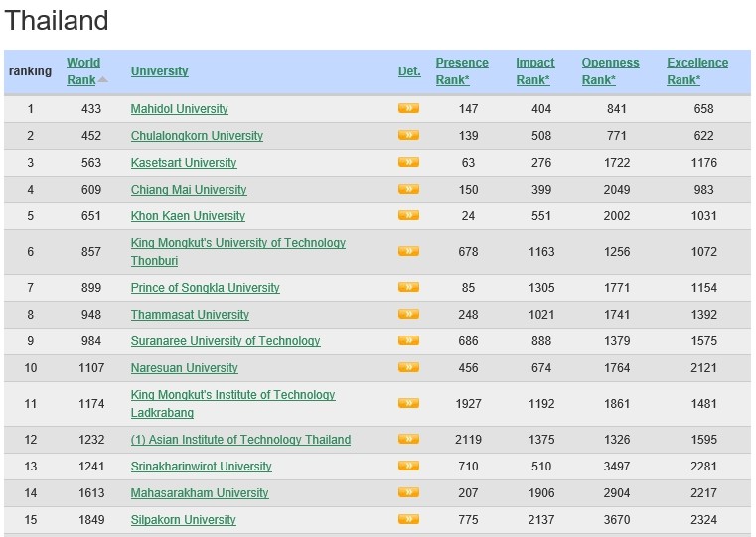Open details icon for Khon Kaen University
Viewport: 756px width, 537px height.
click(408, 215)
